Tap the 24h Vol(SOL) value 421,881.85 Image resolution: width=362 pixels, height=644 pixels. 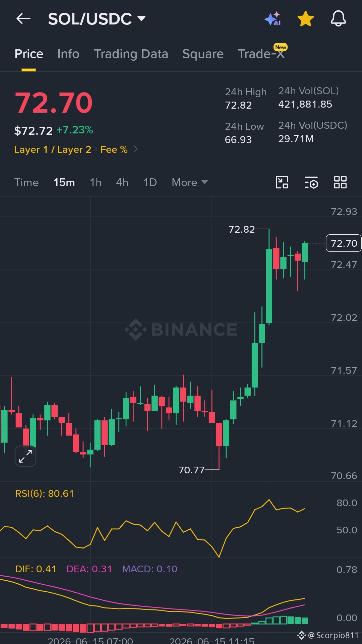coord(305,104)
